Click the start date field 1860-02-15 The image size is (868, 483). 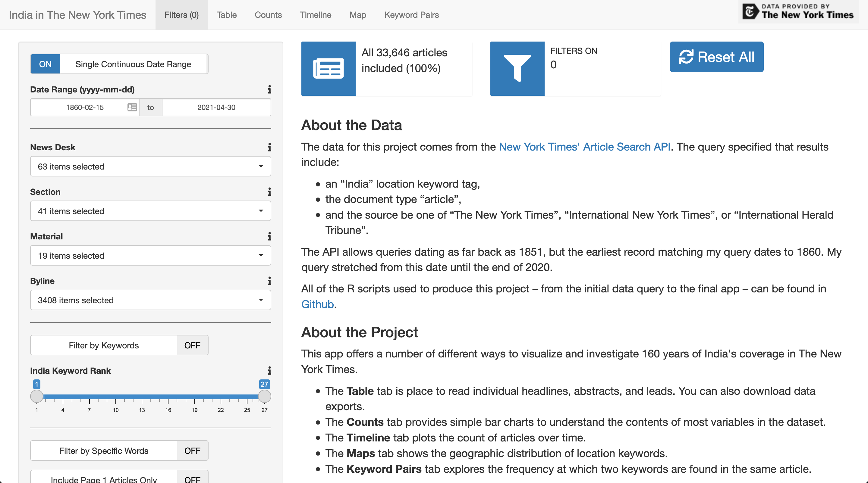click(85, 108)
